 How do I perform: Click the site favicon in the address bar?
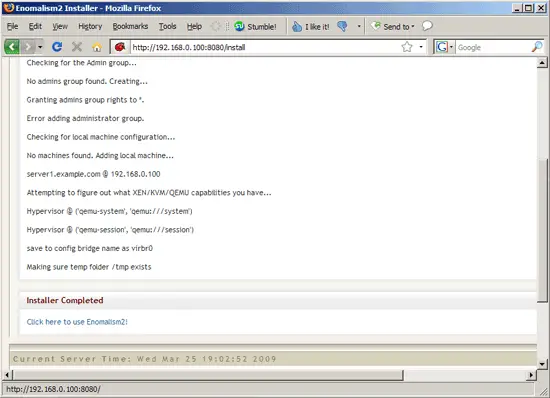tap(120, 47)
